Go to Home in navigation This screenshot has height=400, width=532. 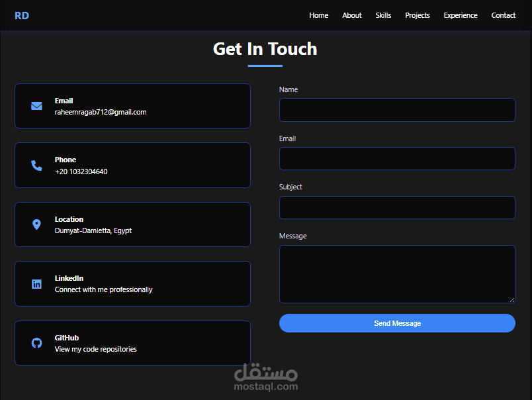(318, 15)
